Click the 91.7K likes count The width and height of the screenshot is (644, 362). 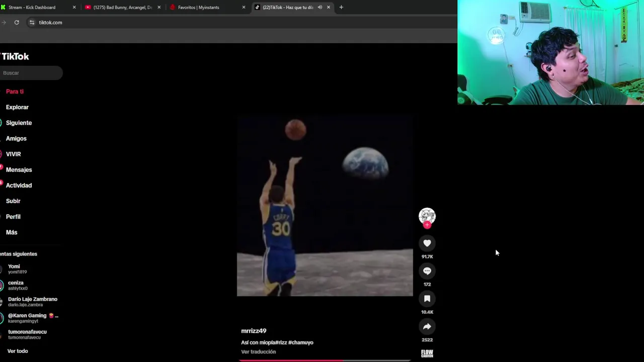click(427, 256)
